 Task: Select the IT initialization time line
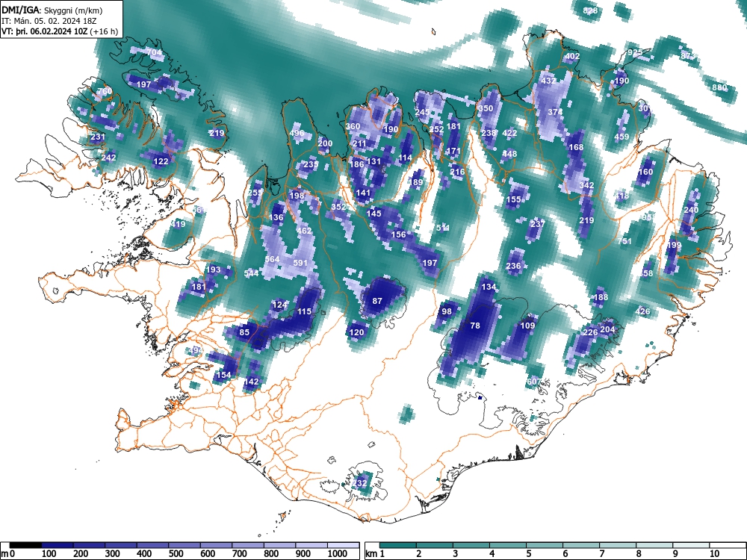click(x=49, y=21)
